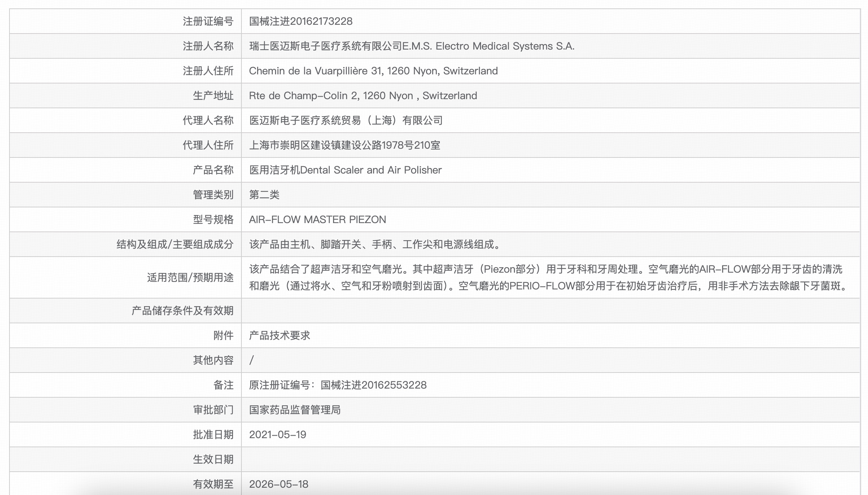Screen dimensions: 868x495
Task: Select the 生产地址 production address field
Action: click(363, 96)
